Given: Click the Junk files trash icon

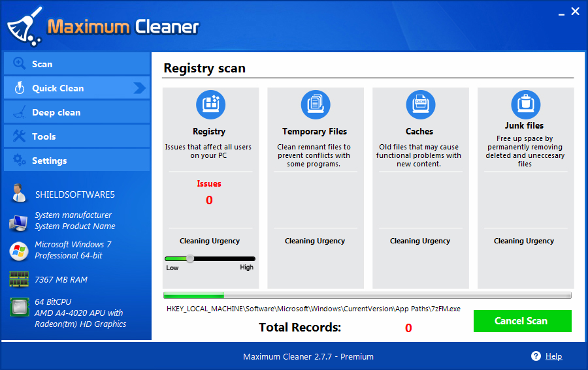Looking at the screenshot, I should pyautogui.click(x=526, y=104).
